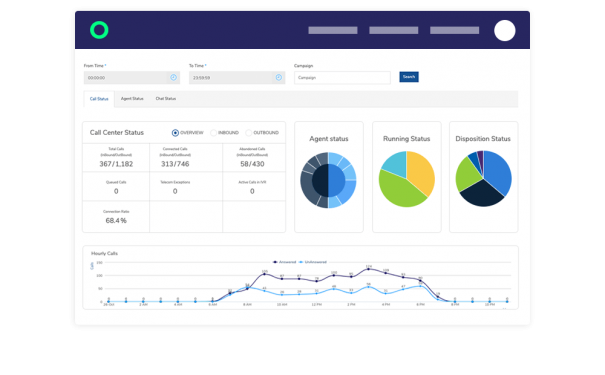Click the Connection Ratio value 68.4%
Viewport: 605px width, 375px height.
(x=116, y=221)
